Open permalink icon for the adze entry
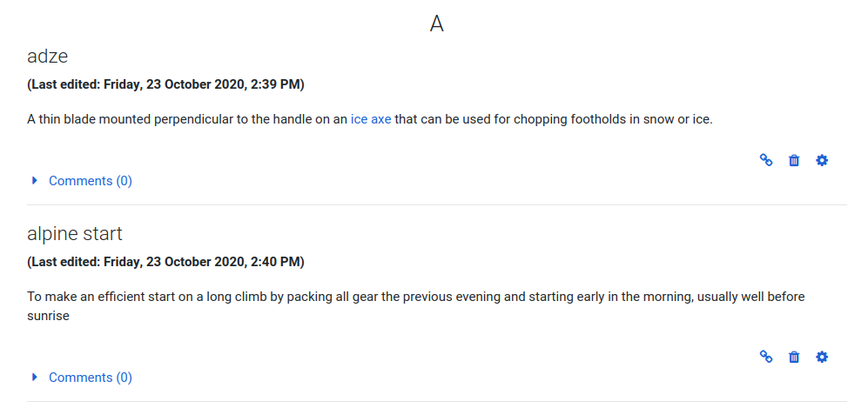 [765, 160]
